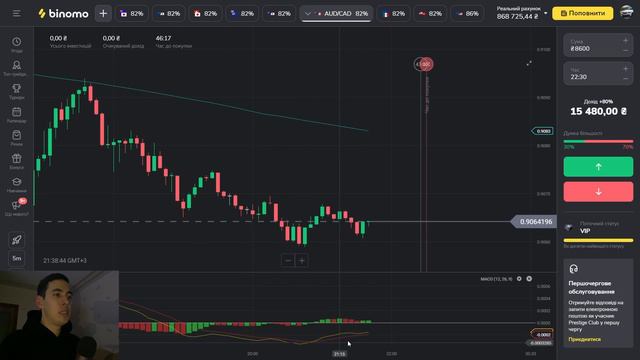Place an up trade with the green arrow button

pyautogui.click(x=598, y=167)
